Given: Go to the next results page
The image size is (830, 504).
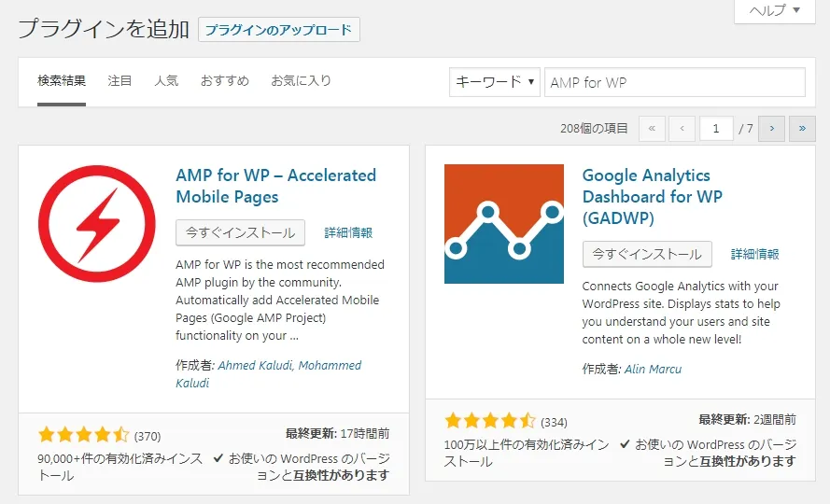Looking at the screenshot, I should 772,129.
